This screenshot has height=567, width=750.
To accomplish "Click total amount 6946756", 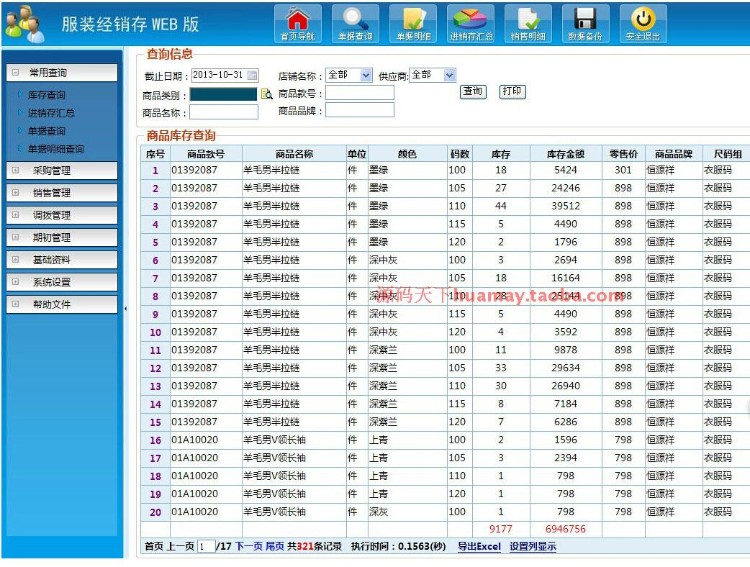I will (566, 529).
